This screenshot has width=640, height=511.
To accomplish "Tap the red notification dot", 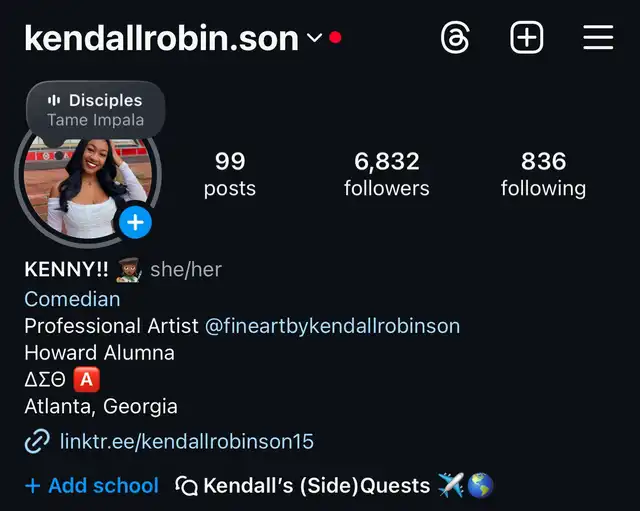I will [x=335, y=38].
